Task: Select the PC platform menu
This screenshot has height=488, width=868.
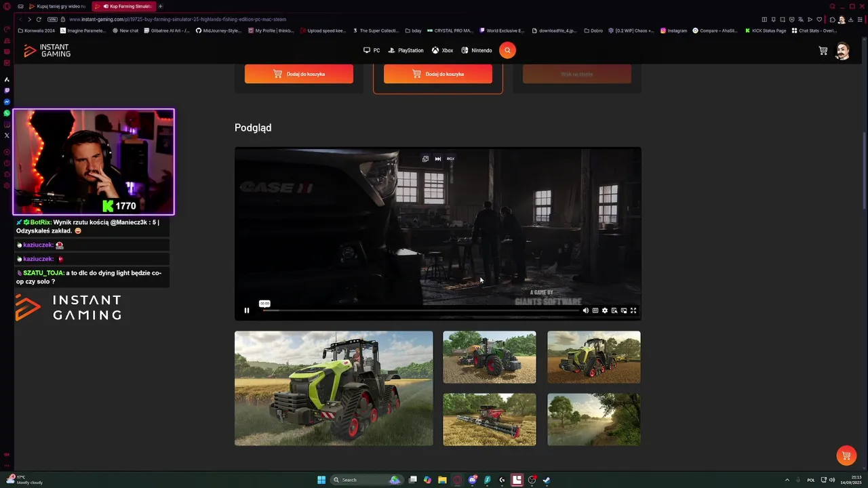Action: point(372,50)
